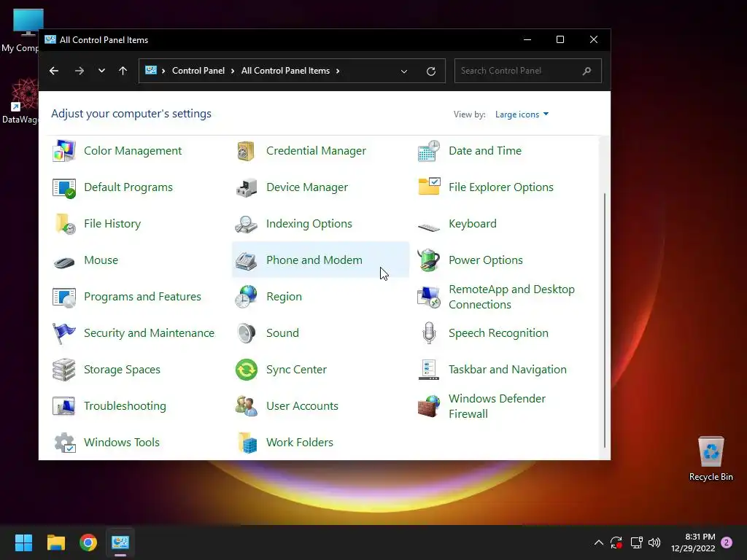Open the volume tray icon
This screenshot has height=560, width=747.
[654, 542]
